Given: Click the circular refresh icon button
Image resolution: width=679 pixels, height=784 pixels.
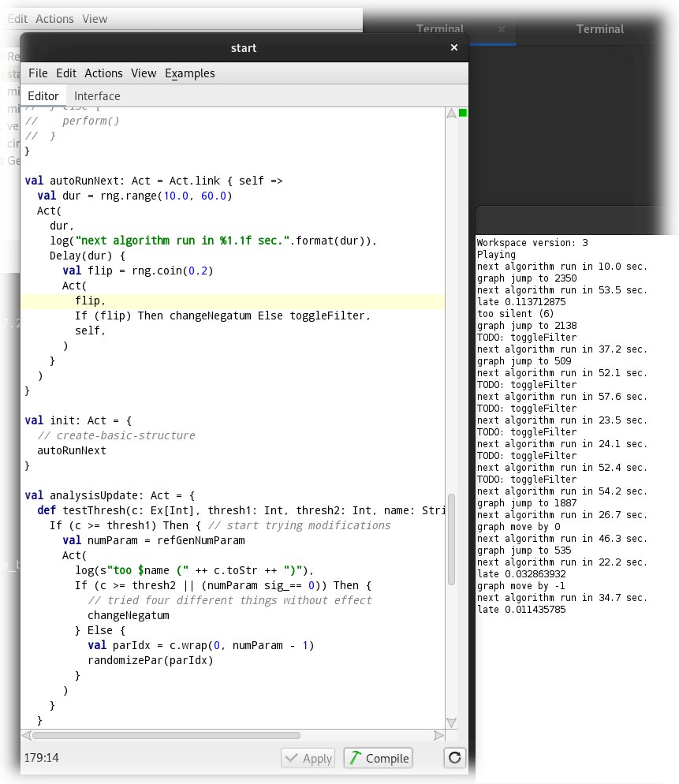Looking at the screenshot, I should click(453, 758).
